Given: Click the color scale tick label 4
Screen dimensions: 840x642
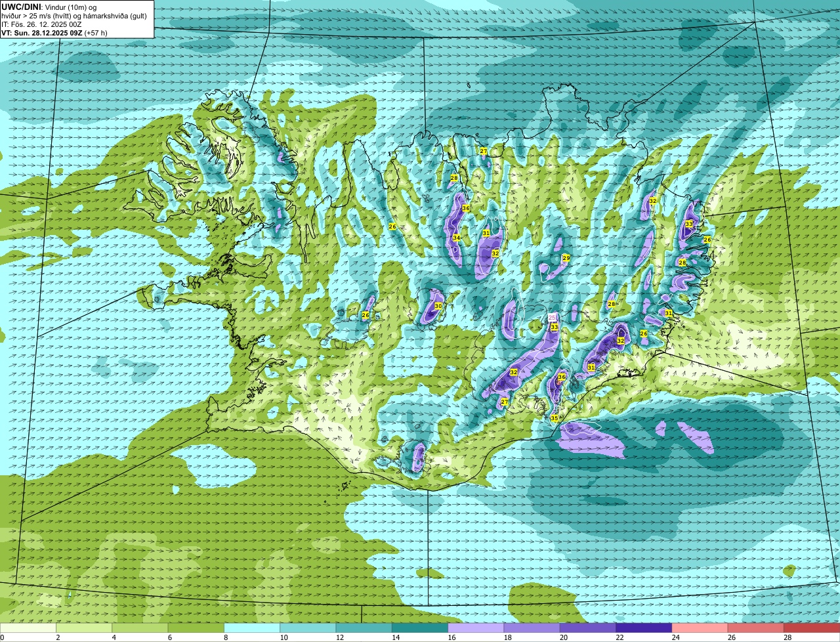Looking at the screenshot, I should [x=114, y=637].
